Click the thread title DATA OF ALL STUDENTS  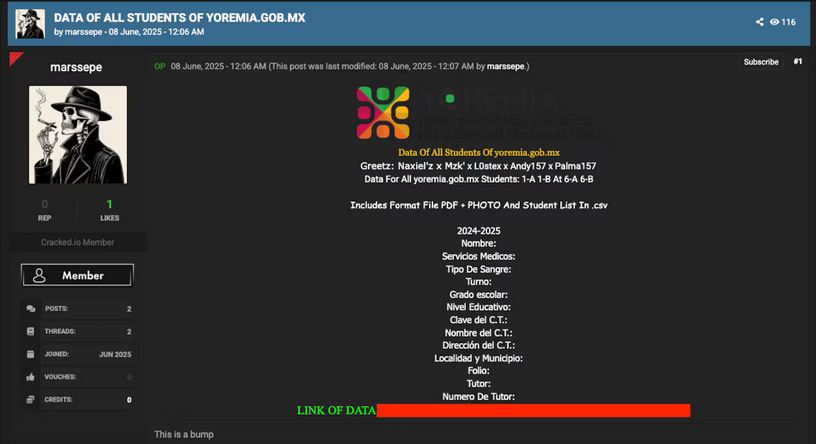point(180,18)
